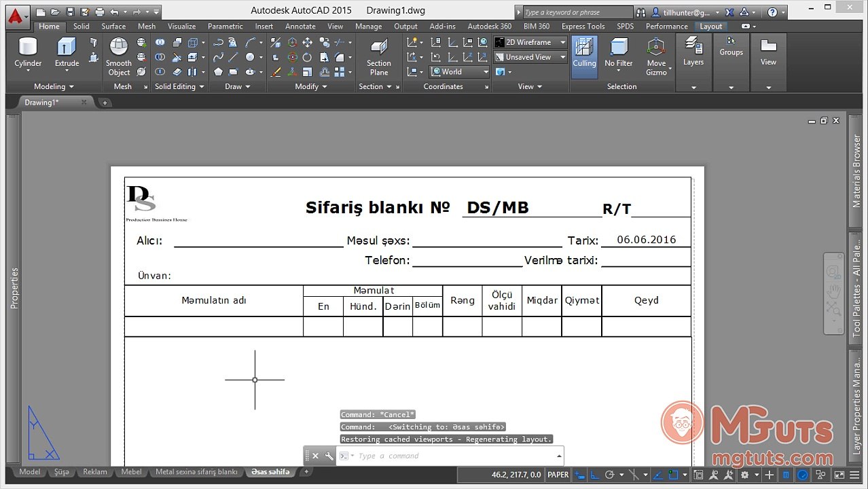The height and width of the screenshot is (489, 868).
Task: Expand the Modify panel
Action: coord(311,86)
